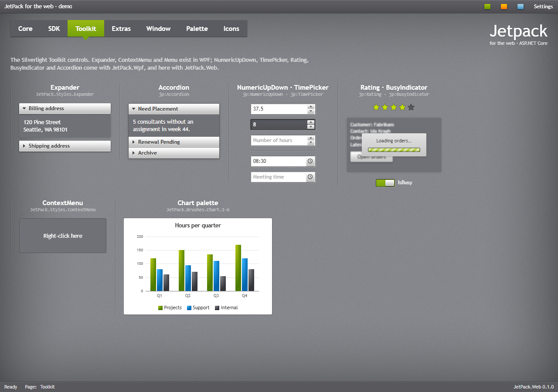Viewport: 558px width, 392px height.
Task: Open the clock icon for Meeting time
Action: point(310,177)
